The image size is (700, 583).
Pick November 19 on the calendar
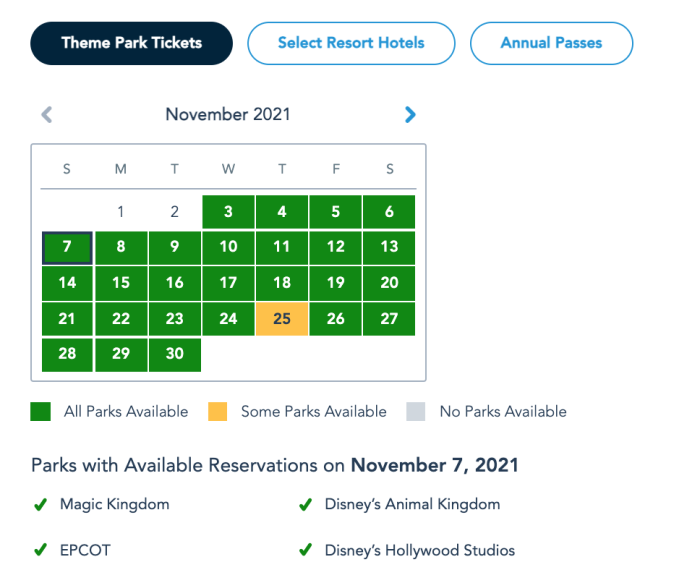[x=336, y=283]
